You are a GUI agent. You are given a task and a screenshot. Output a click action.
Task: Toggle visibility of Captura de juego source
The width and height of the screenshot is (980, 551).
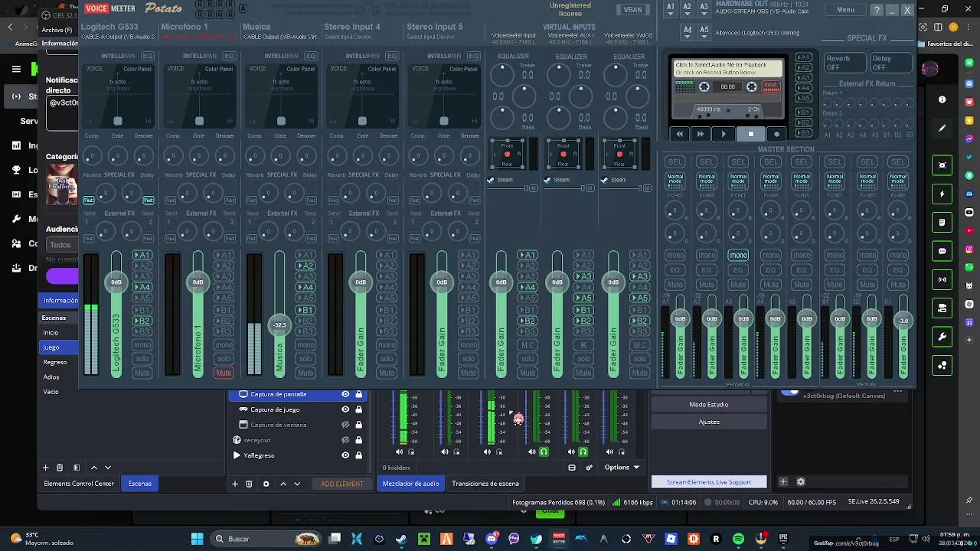point(345,409)
